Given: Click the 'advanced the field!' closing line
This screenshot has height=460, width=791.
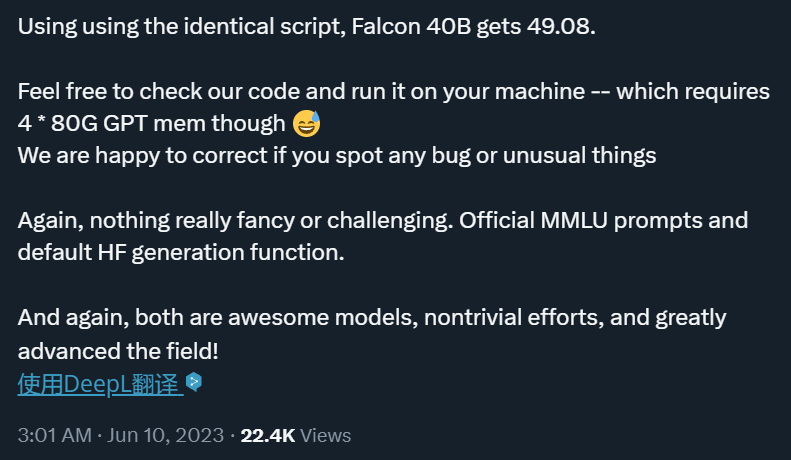Looking at the screenshot, I should (x=118, y=351).
